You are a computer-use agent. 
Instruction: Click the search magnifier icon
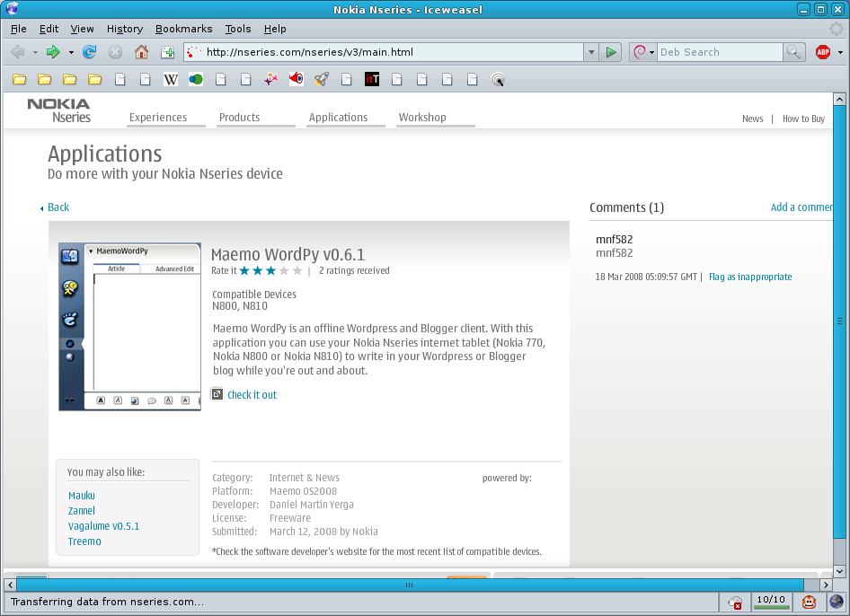point(793,52)
